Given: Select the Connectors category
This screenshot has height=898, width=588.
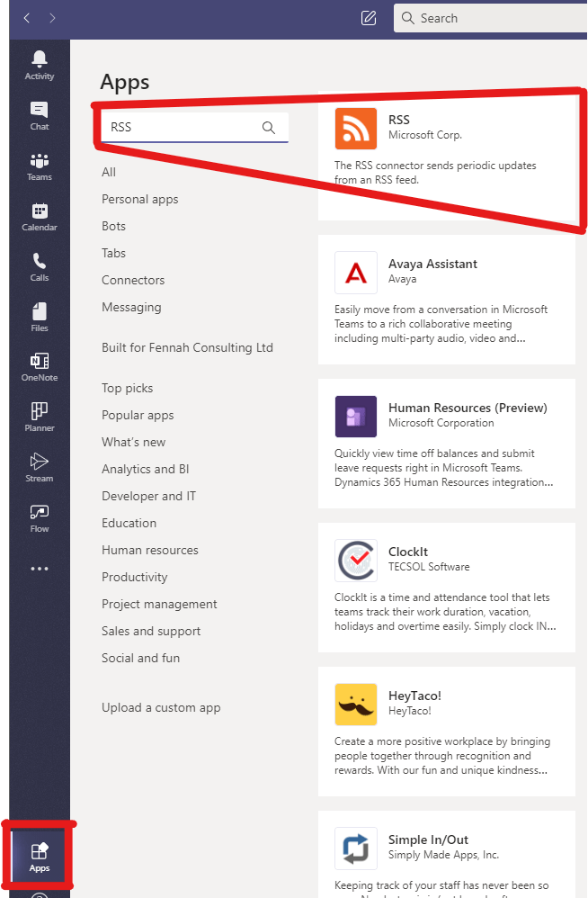Looking at the screenshot, I should (x=133, y=280).
